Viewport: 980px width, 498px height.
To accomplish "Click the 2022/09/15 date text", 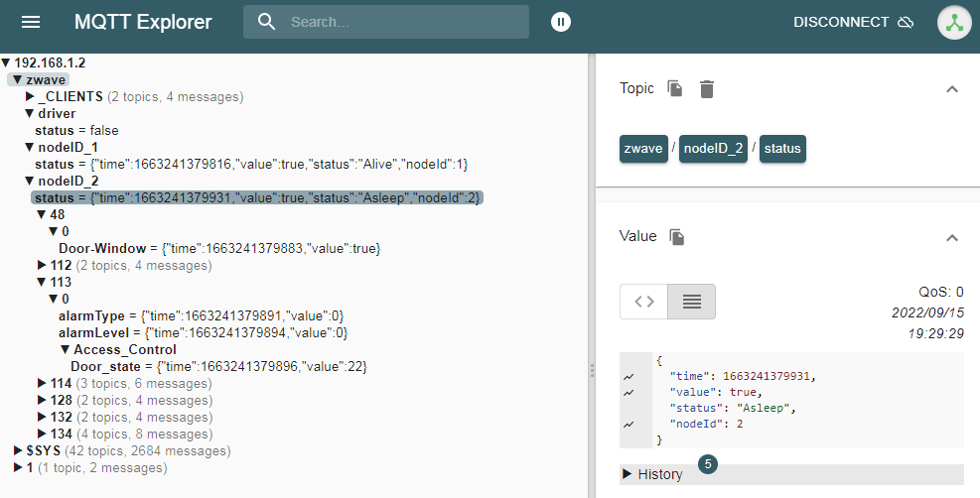I will click(x=927, y=312).
